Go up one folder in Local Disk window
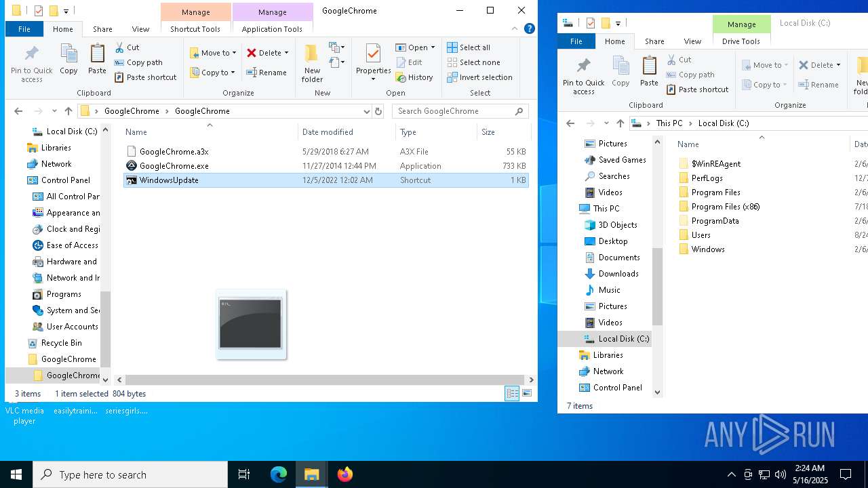 tap(620, 123)
